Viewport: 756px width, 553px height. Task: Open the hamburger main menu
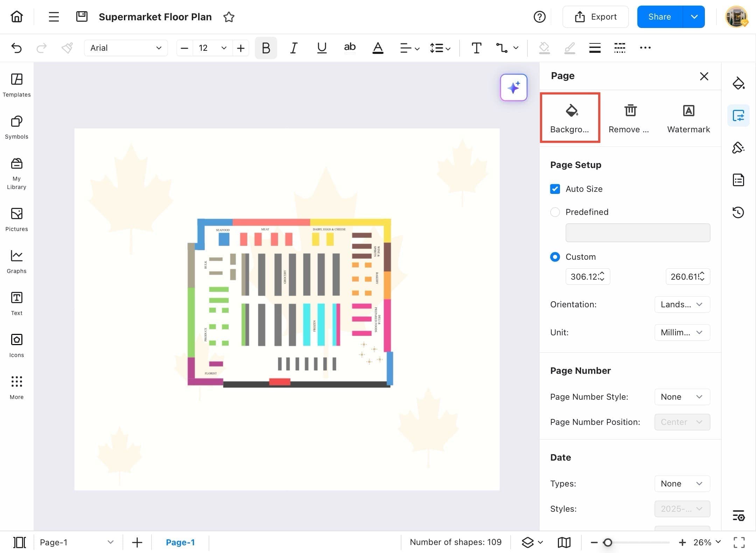point(54,17)
